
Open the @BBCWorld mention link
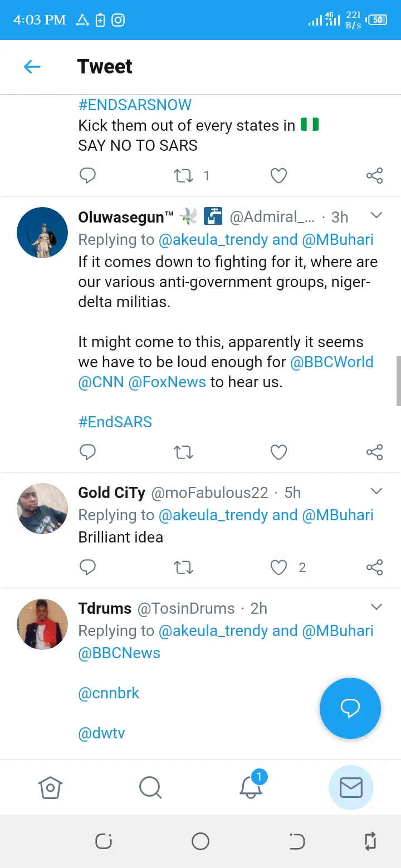(331, 362)
